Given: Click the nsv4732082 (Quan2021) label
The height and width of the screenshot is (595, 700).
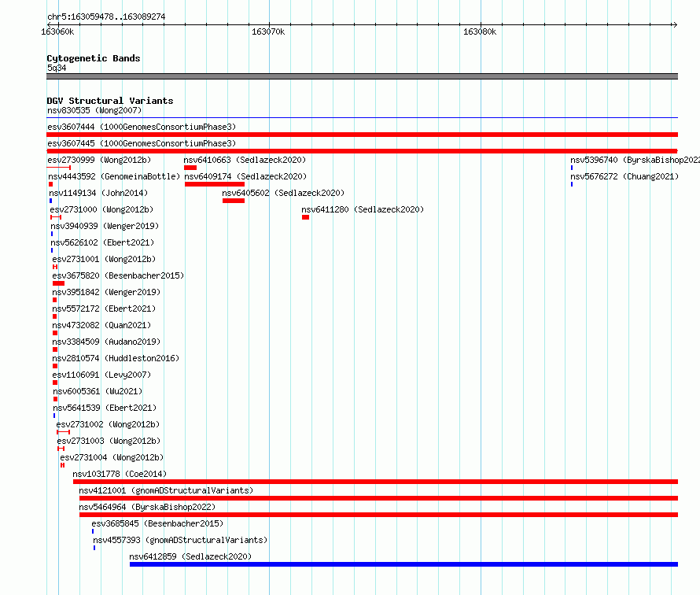Looking at the screenshot, I should coord(101,325).
